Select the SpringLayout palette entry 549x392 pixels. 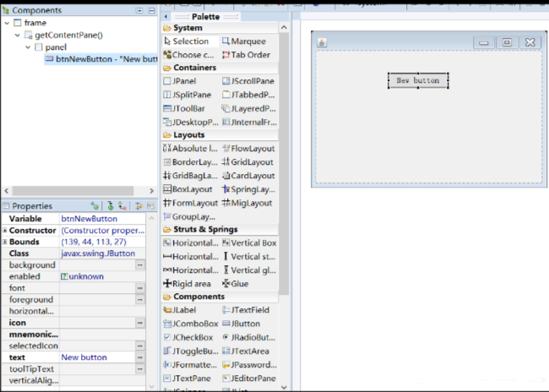[248, 189]
